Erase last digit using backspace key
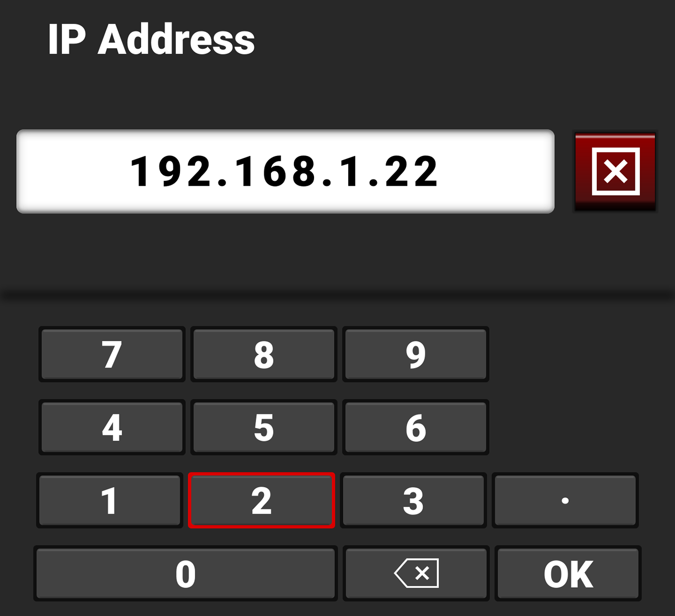The width and height of the screenshot is (675, 616). (x=416, y=573)
